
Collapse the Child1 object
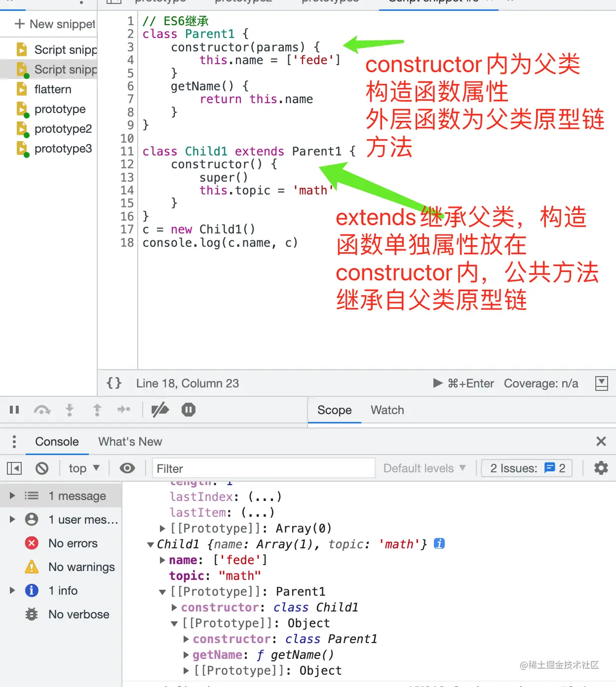[151, 544]
